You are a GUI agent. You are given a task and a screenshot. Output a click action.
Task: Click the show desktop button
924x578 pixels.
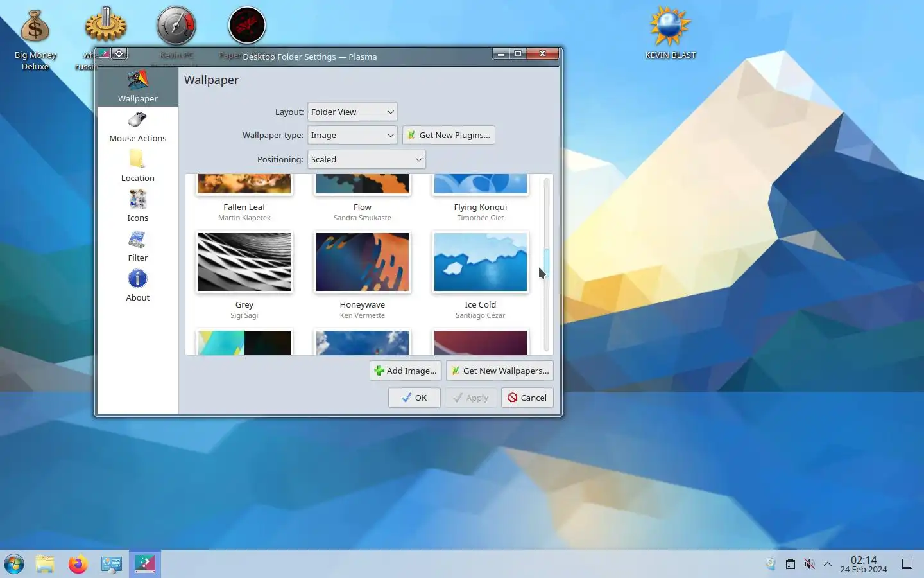(907, 564)
